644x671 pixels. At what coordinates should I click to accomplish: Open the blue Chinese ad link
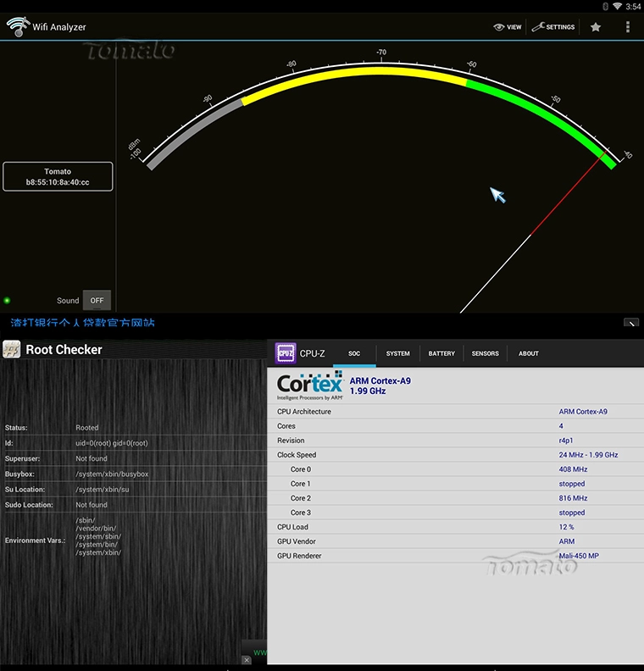(x=82, y=323)
